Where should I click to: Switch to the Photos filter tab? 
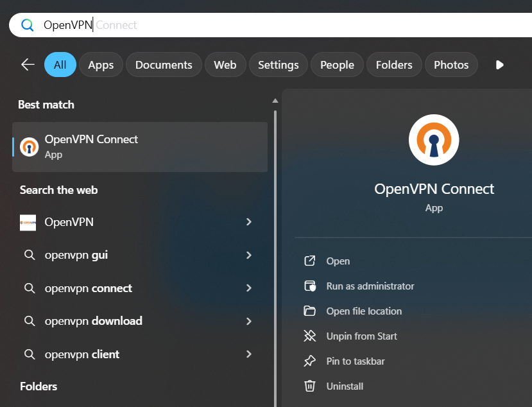point(451,64)
